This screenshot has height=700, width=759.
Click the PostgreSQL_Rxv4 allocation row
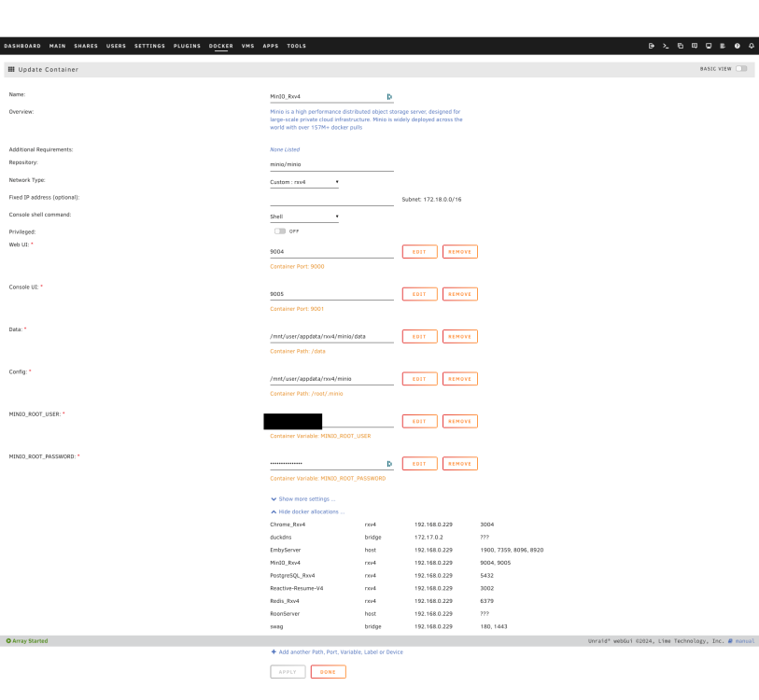[x=382, y=576]
